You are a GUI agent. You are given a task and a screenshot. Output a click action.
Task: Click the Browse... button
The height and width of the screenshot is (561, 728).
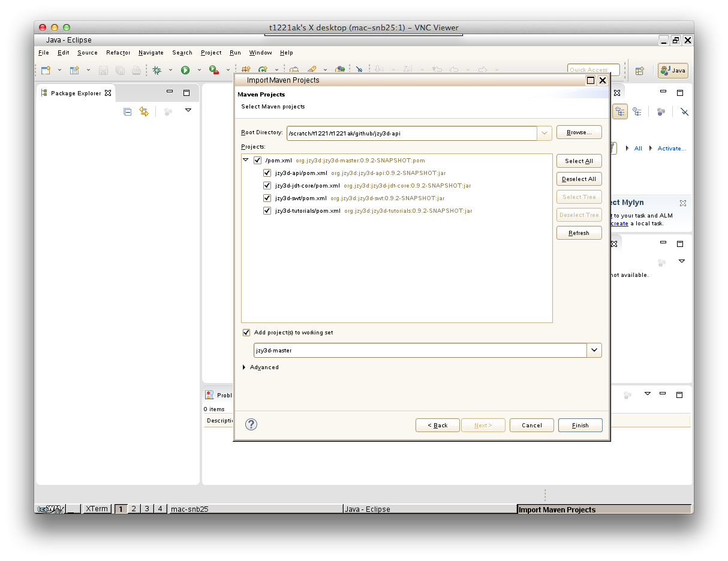[579, 132]
